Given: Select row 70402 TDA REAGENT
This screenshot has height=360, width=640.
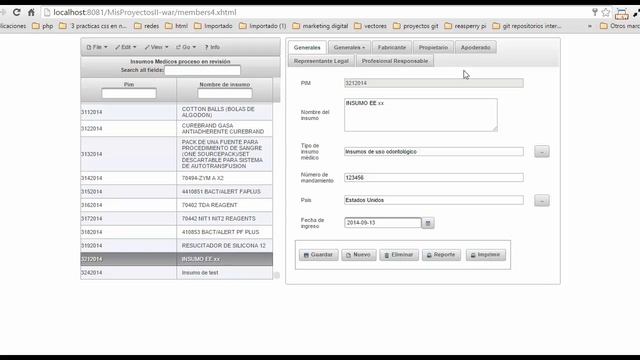Looking at the screenshot, I should tap(176, 205).
